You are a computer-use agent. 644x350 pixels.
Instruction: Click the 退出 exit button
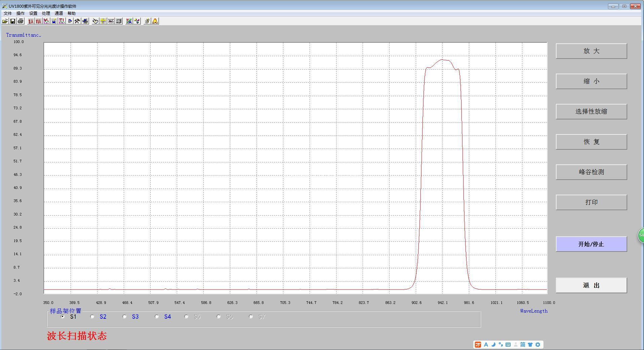pos(591,285)
